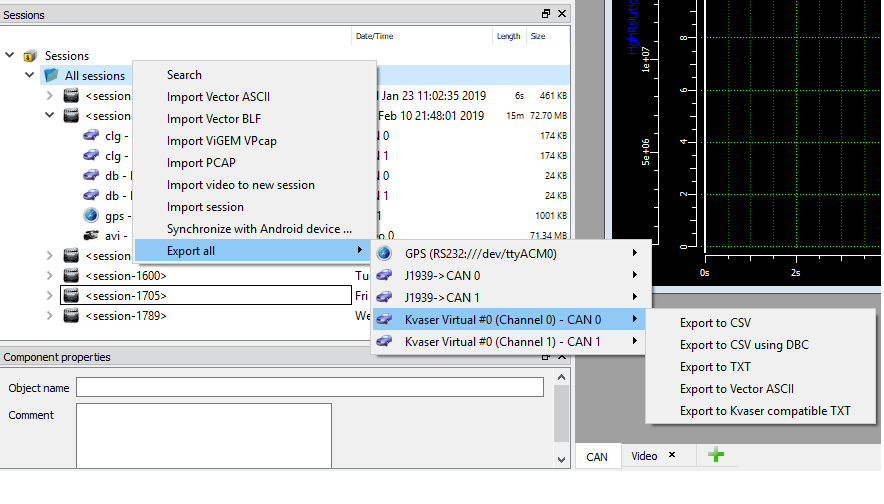Select Import Vector BLF
This screenshot has width=884, height=504.
click(x=255, y=119)
